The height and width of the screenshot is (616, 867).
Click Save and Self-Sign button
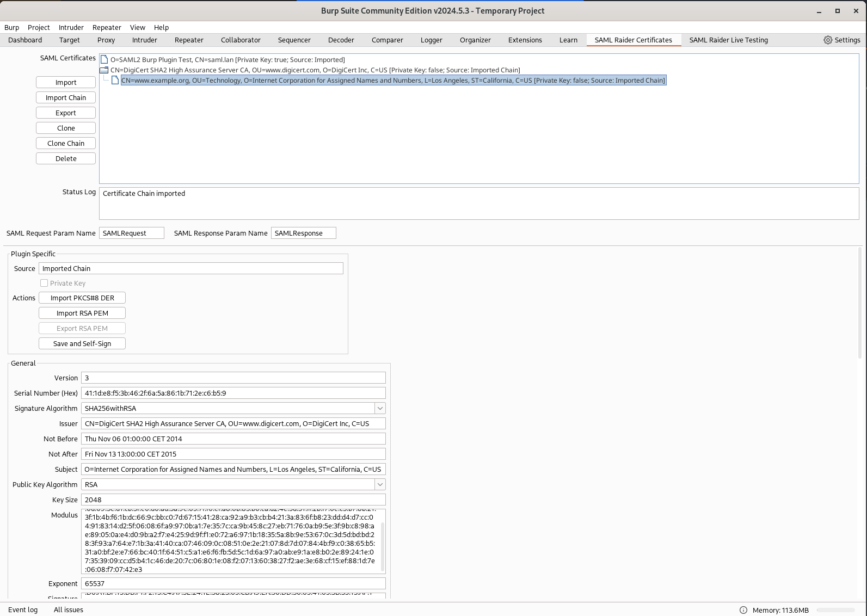(82, 343)
